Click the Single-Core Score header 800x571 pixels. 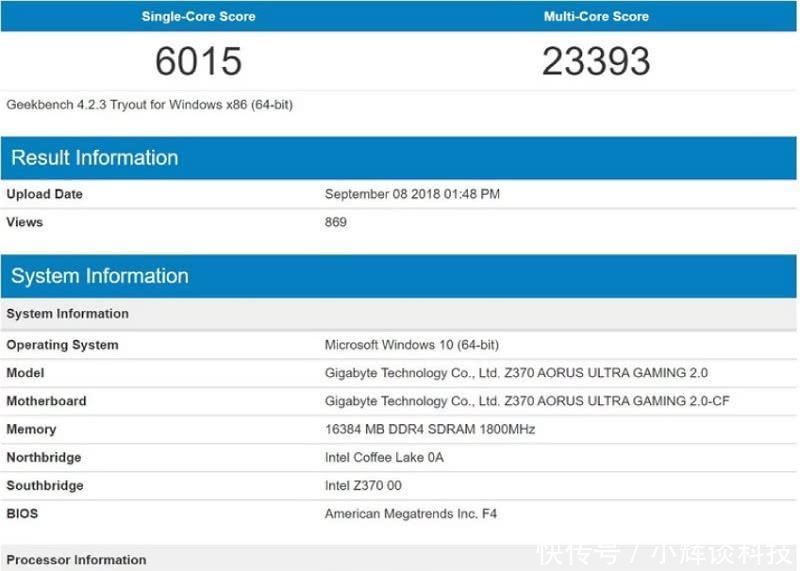[198, 16]
